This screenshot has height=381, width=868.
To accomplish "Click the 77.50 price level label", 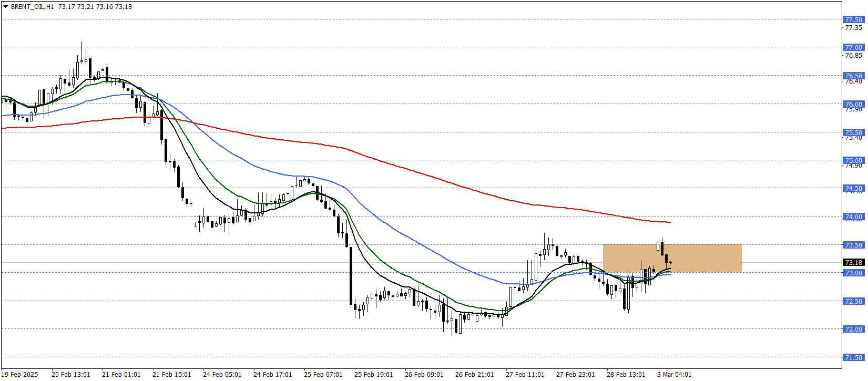I will coord(853,19).
